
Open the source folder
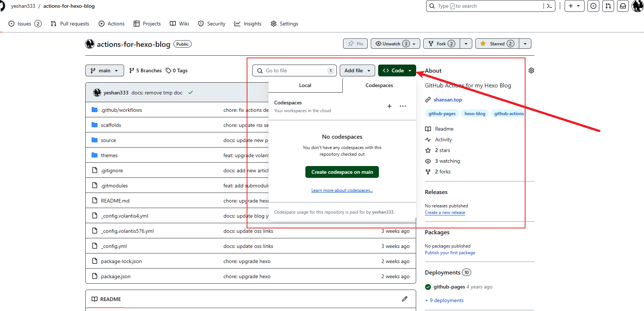click(x=108, y=140)
